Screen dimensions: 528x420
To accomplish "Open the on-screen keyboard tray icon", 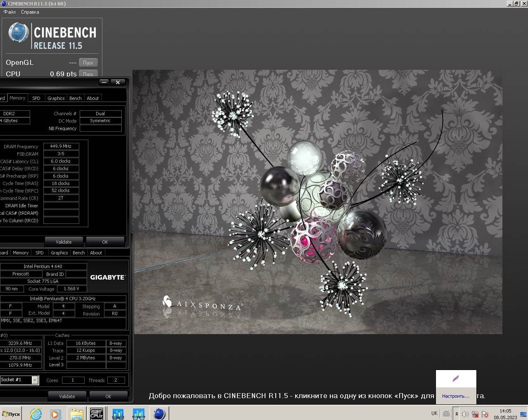I will tap(446, 413).
